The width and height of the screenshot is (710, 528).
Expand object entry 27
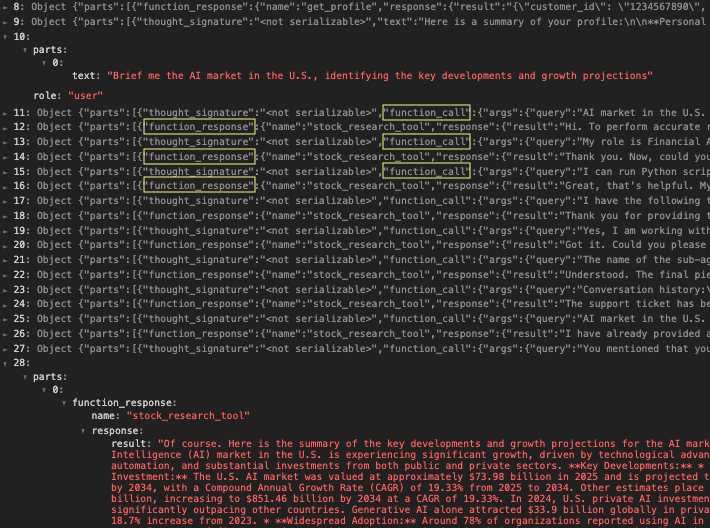tap(5, 349)
